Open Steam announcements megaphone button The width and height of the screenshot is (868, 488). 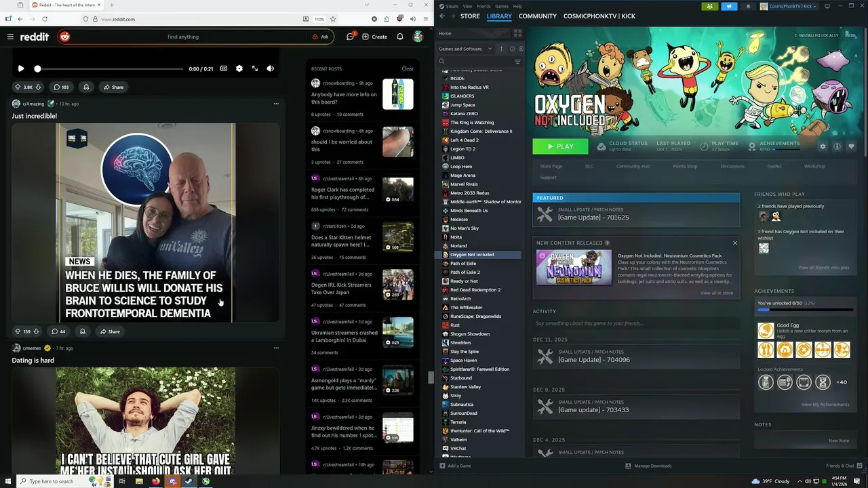click(729, 6)
